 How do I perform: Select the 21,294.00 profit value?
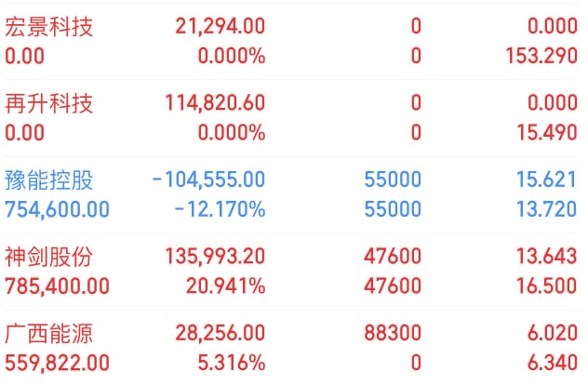[x=220, y=26]
